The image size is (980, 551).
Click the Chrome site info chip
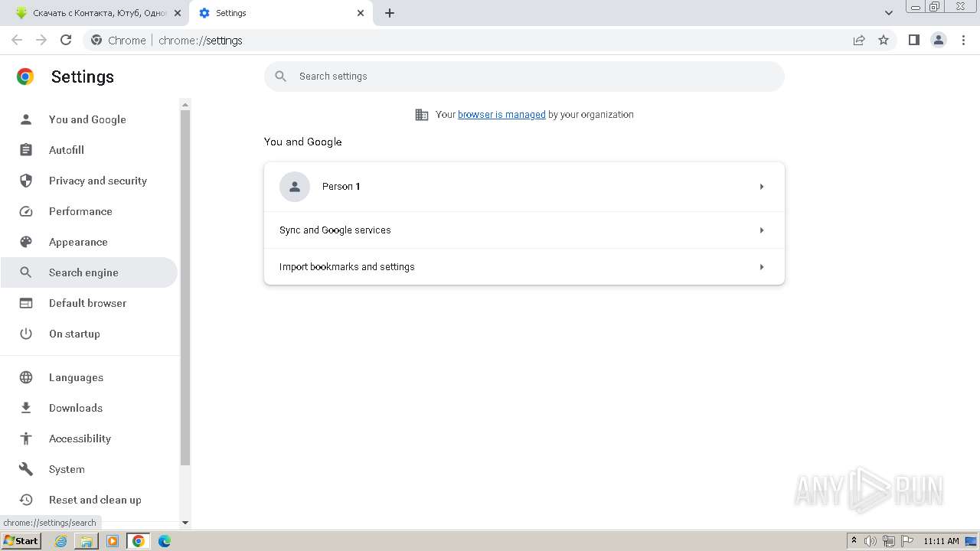[x=119, y=41]
